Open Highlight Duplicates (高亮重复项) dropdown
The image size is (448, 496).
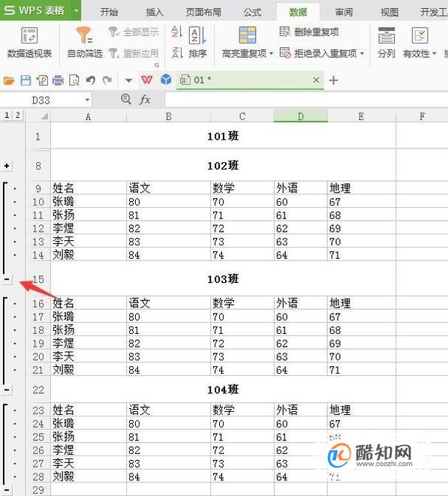click(x=248, y=43)
